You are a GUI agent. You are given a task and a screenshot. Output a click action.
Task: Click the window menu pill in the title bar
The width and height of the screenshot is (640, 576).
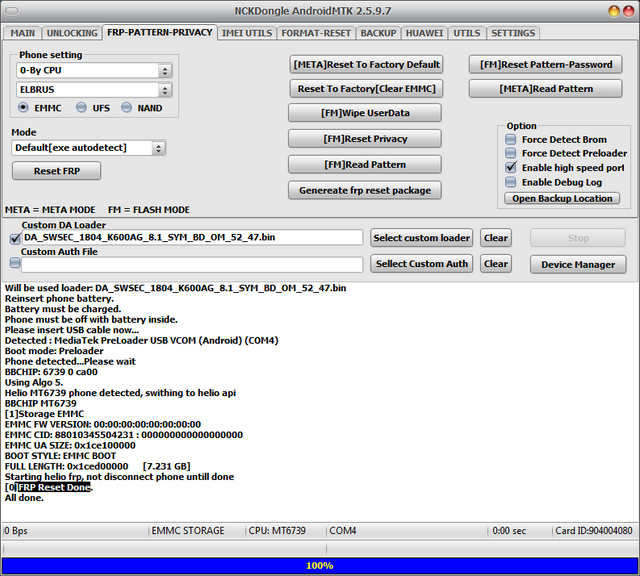click(12, 11)
